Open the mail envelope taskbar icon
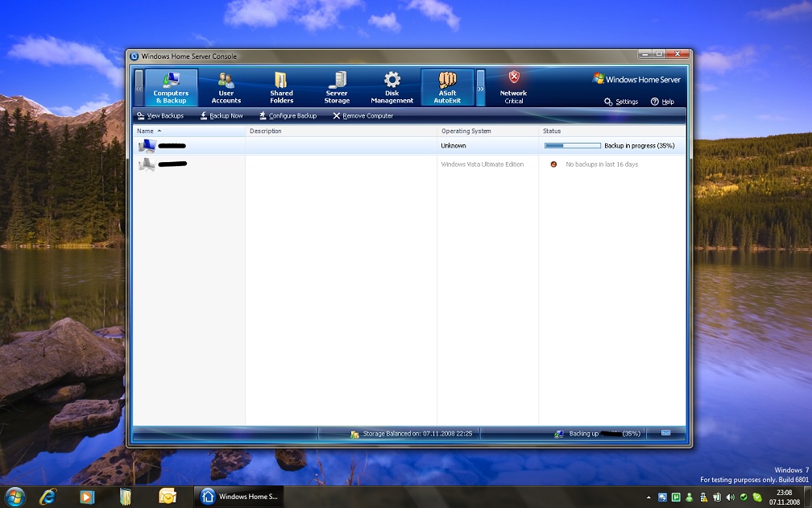This screenshot has width=812, height=508. point(168,497)
